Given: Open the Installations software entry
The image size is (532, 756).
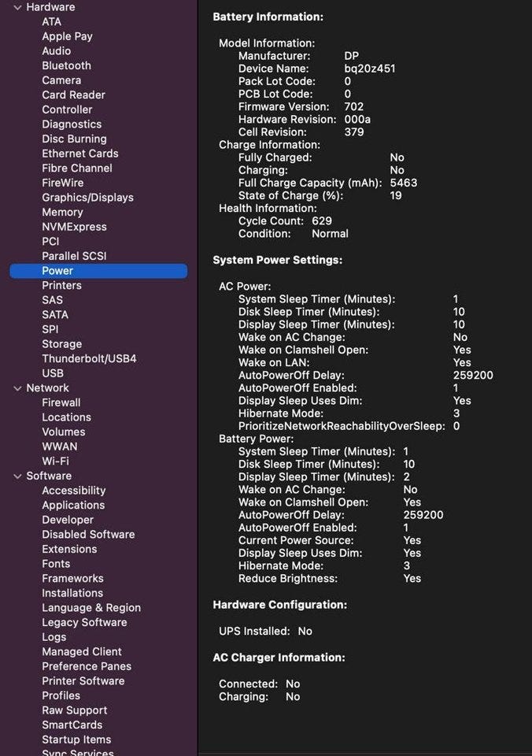Looking at the screenshot, I should tap(72, 594).
